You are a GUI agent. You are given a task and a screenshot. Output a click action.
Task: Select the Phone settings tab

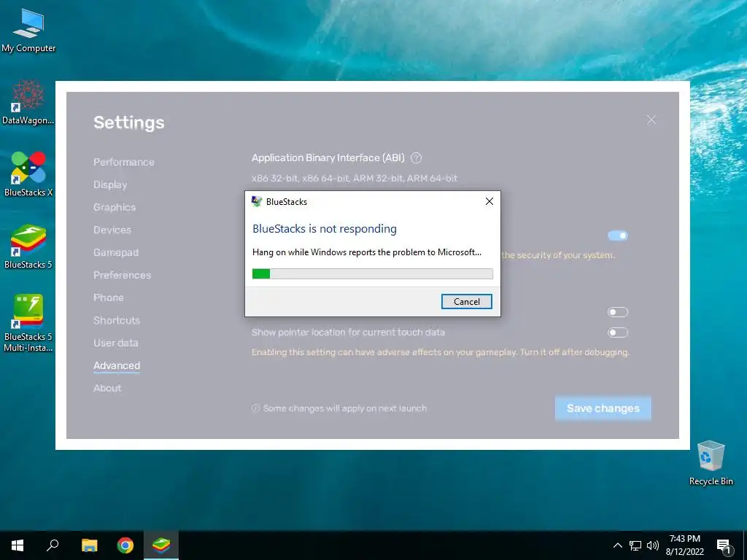(x=108, y=297)
